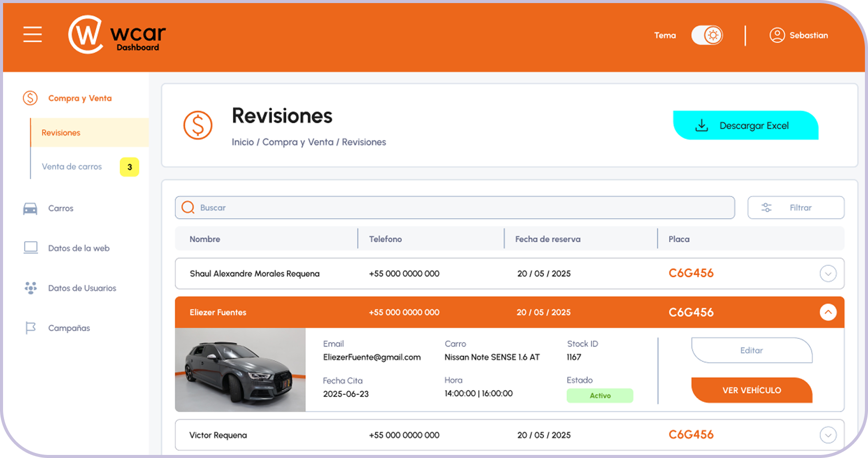Viewport: 868px width, 458px height.
Task: Open the hamburger menu icon
Action: (x=33, y=35)
